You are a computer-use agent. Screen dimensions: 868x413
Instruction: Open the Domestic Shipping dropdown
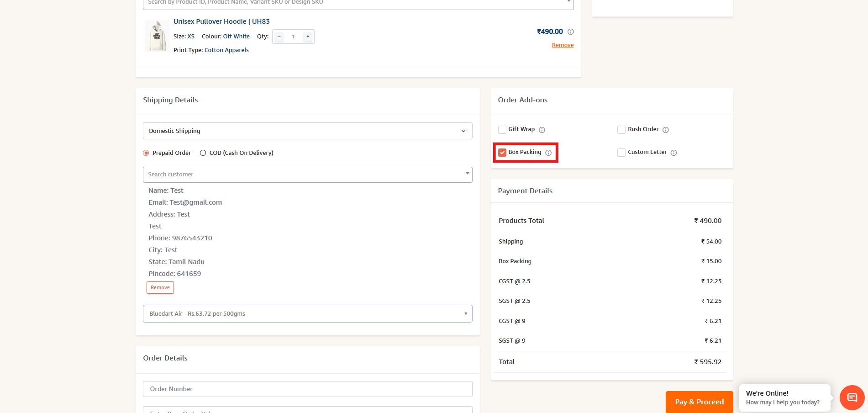(x=307, y=131)
